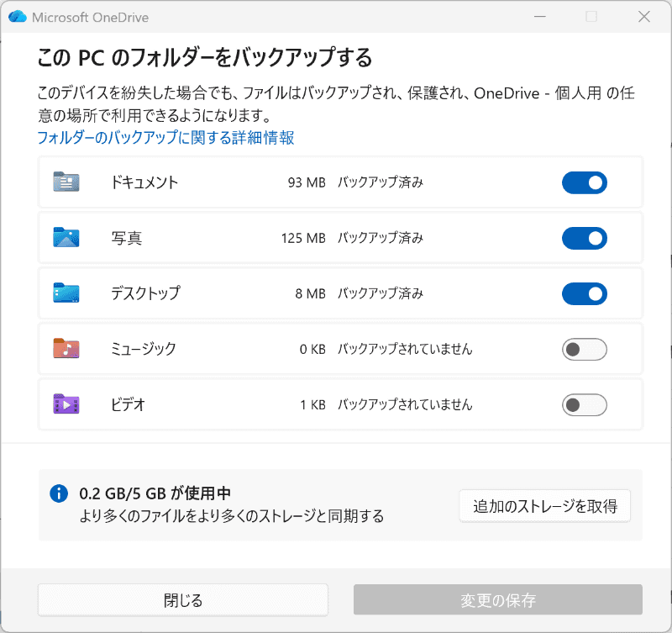The image size is (672, 633).
Task: Turn off the 写真 backup toggle
Action: 584,238
